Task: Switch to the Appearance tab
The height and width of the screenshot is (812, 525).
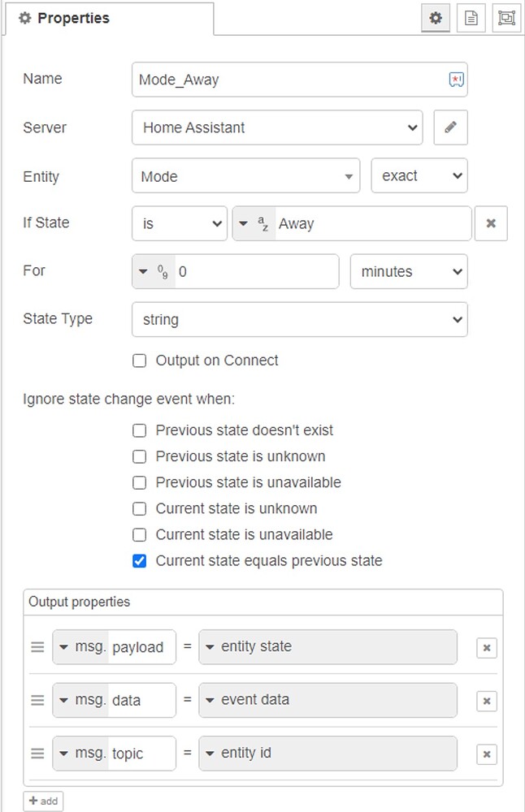Action: tap(506, 17)
